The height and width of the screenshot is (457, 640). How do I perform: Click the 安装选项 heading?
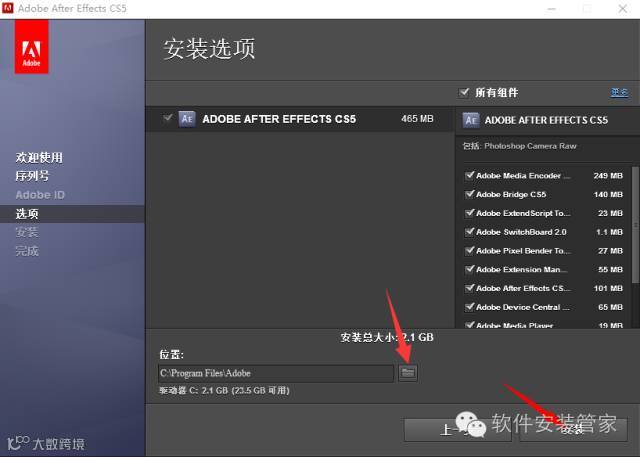209,49
